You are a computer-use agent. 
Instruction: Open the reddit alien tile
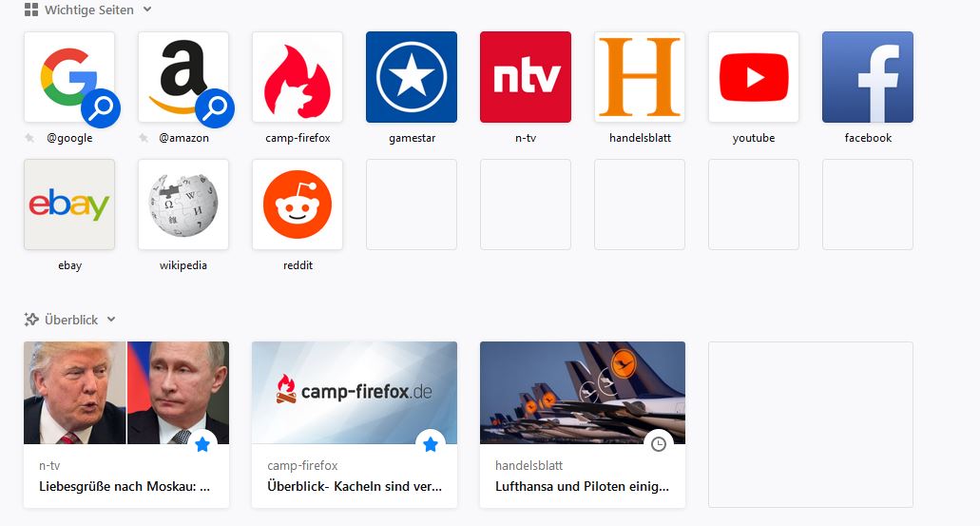pyautogui.click(x=298, y=205)
